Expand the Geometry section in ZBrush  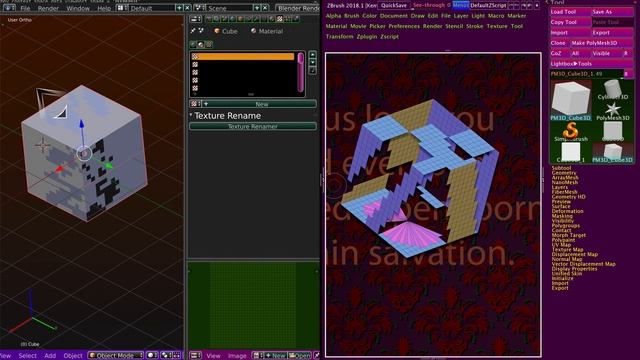pyautogui.click(x=564, y=173)
